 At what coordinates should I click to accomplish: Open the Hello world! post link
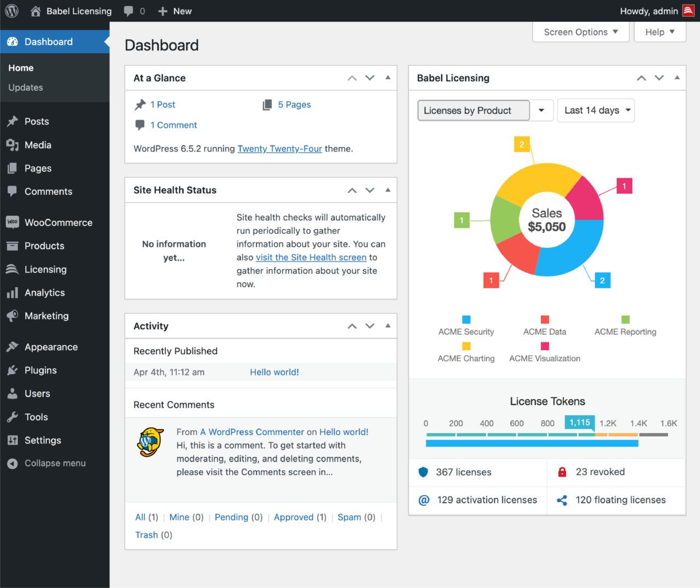(274, 372)
